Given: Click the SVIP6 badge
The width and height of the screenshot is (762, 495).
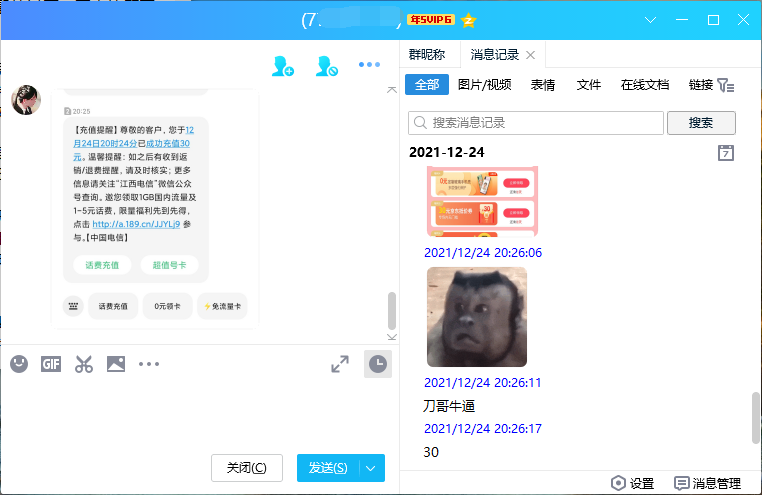Looking at the screenshot, I should click(x=431, y=19).
